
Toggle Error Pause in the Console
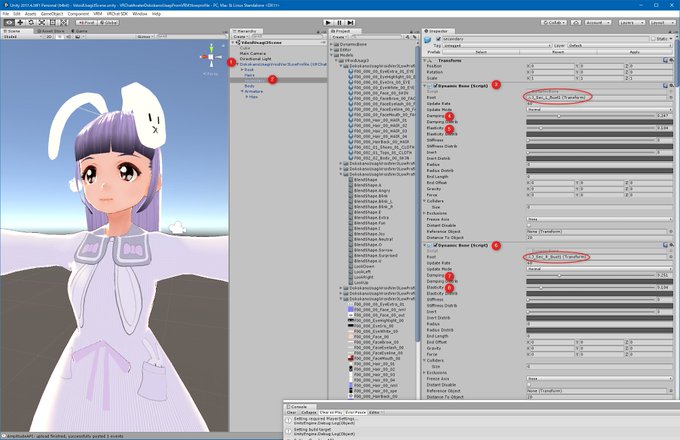(x=356, y=413)
